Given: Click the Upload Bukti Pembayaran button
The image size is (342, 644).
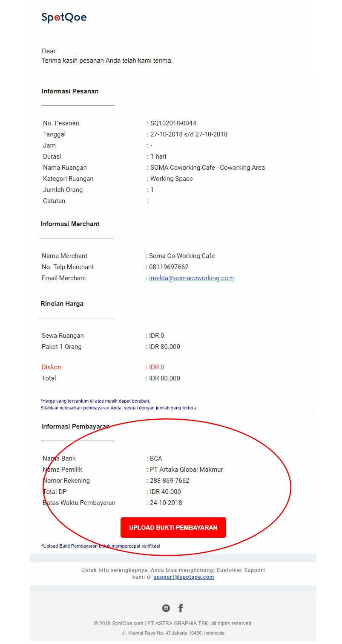Looking at the screenshot, I should pos(173,528).
